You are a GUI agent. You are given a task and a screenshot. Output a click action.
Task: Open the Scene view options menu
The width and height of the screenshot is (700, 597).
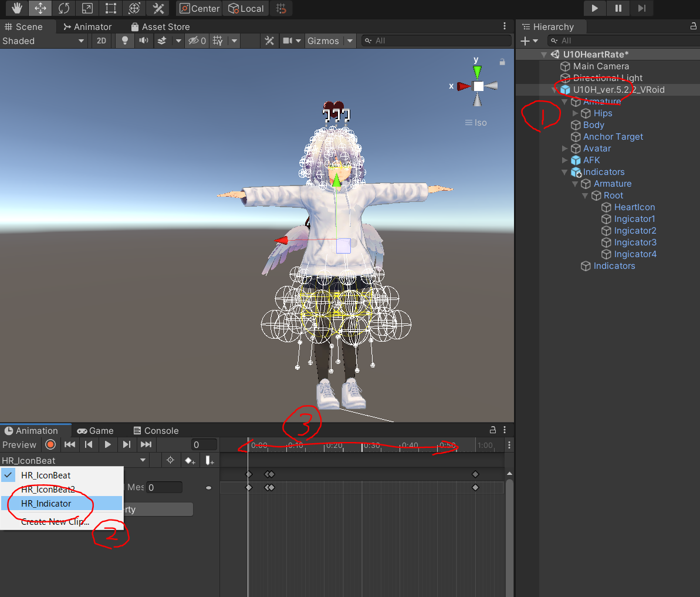[505, 26]
